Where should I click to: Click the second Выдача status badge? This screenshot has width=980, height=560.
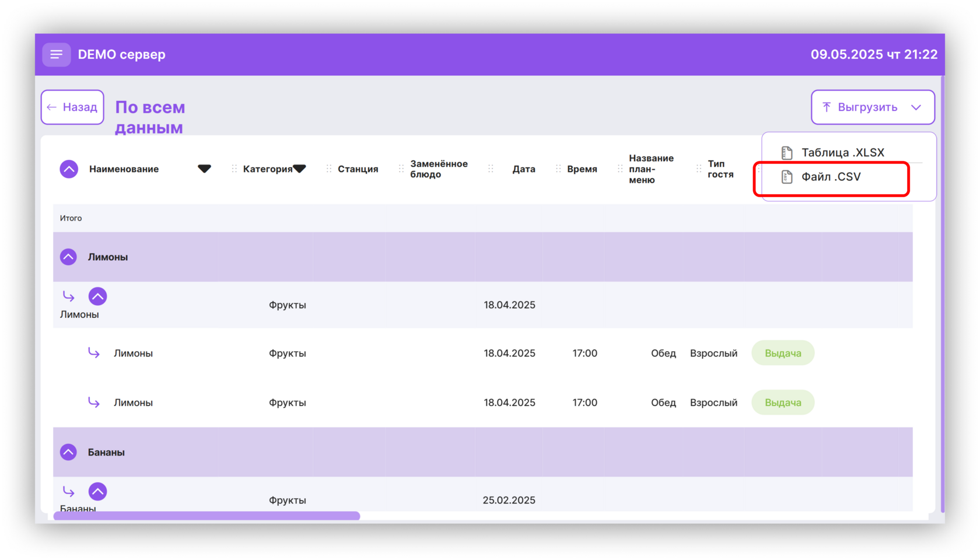[783, 402]
